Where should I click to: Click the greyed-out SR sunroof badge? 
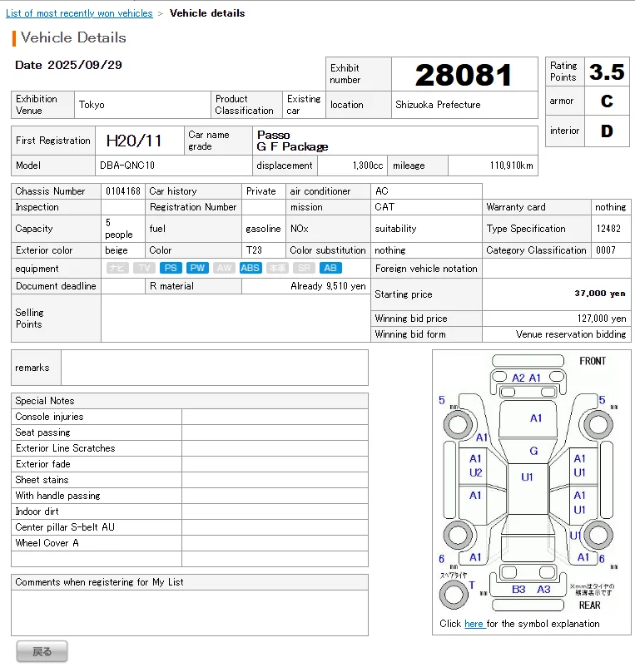(x=304, y=268)
